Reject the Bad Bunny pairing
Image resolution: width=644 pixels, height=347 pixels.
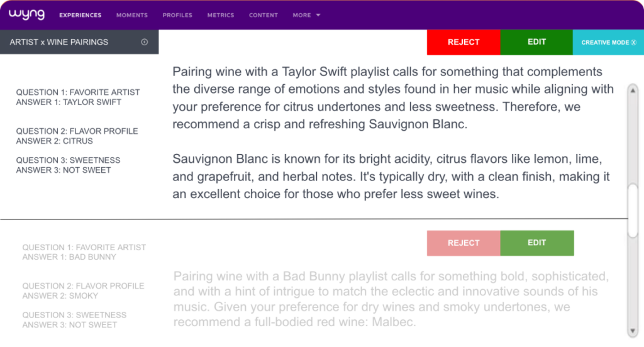pyautogui.click(x=464, y=243)
